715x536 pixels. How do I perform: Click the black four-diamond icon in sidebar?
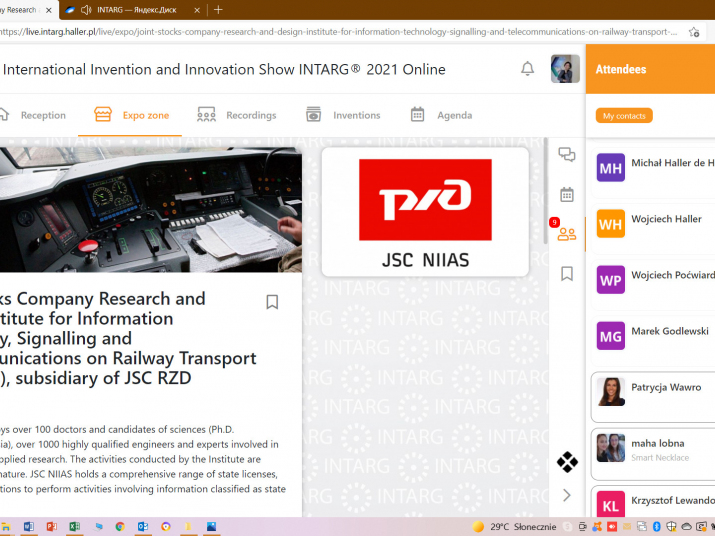(x=567, y=462)
